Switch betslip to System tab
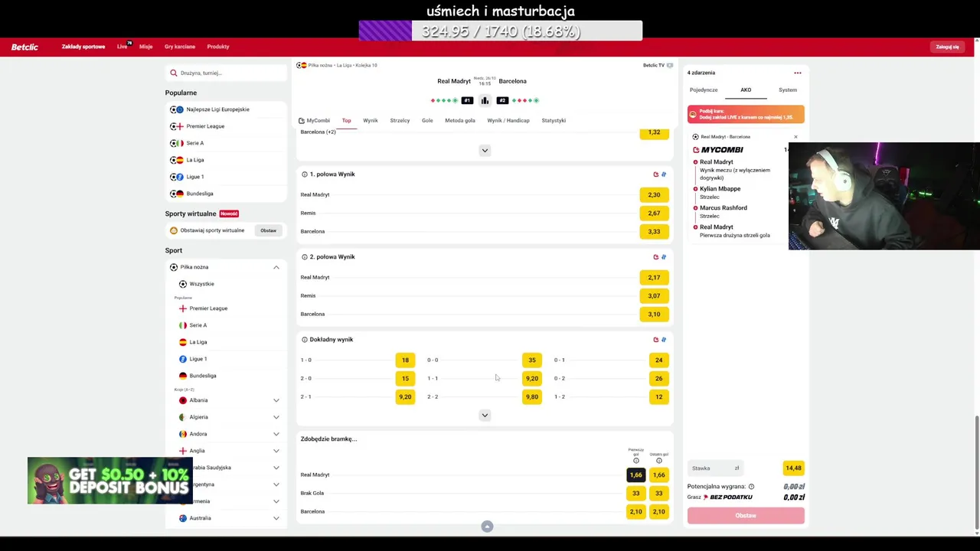 (x=788, y=90)
